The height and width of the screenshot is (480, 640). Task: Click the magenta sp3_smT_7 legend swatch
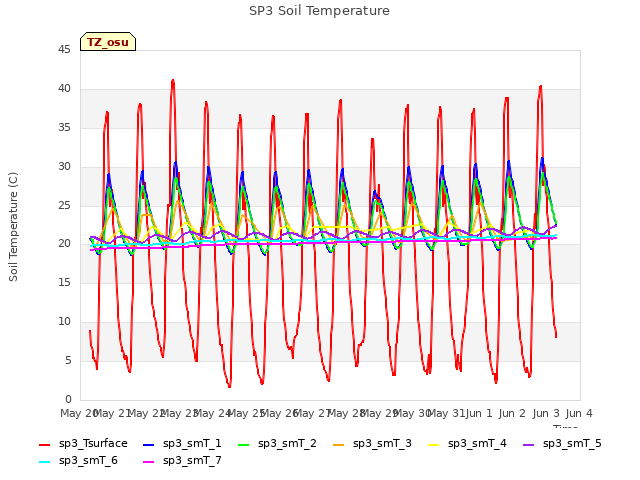point(149,462)
